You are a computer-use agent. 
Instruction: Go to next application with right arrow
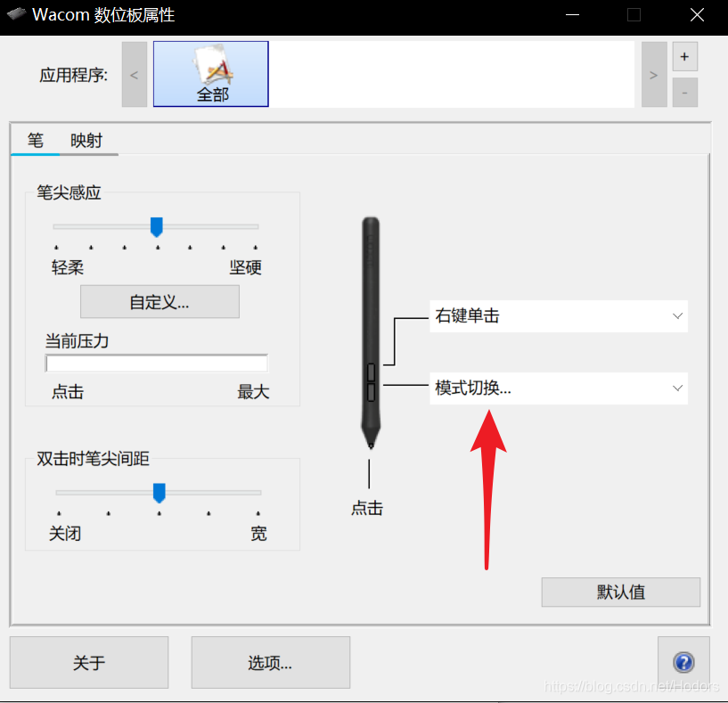pos(654,74)
